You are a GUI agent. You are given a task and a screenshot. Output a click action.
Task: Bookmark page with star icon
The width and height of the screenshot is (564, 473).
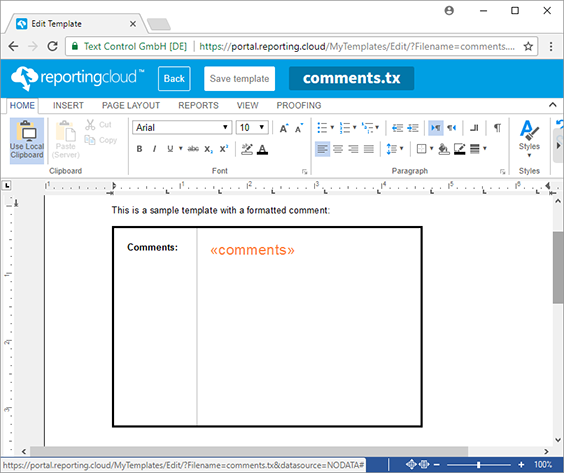pos(528,46)
